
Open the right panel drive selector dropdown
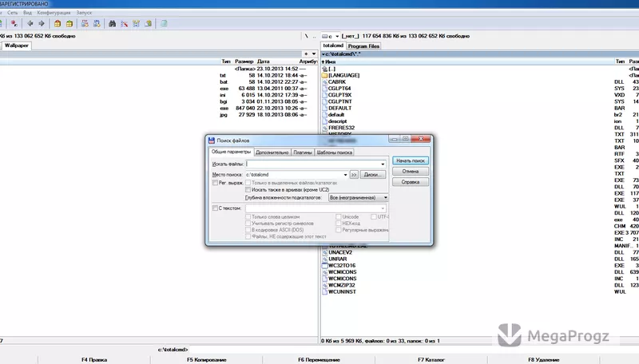(x=337, y=36)
